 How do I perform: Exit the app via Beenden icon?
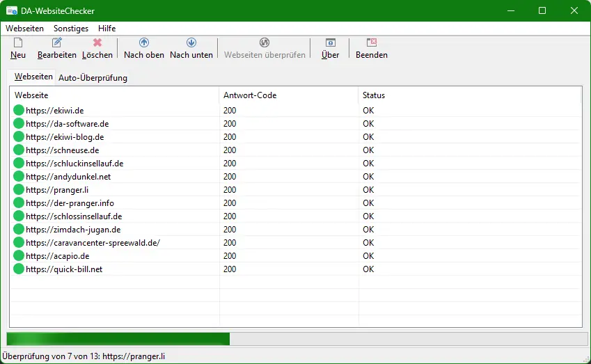[372, 43]
